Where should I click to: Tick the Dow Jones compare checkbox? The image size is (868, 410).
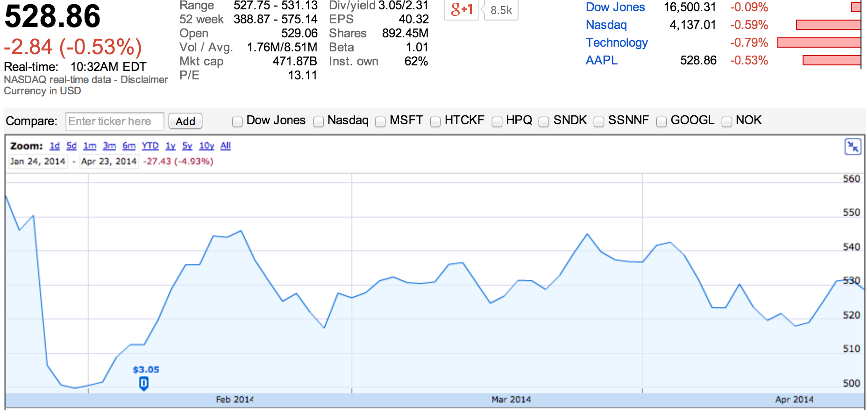coord(237,121)
